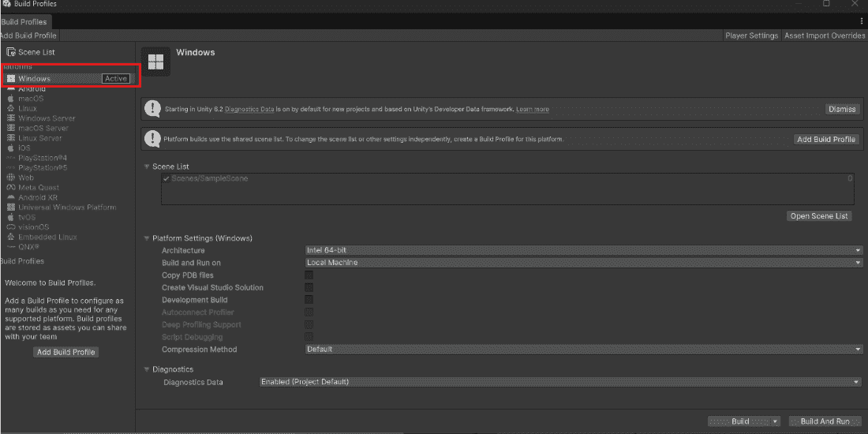Click the Scene List icon in sidebar
Screen dimensions: 868x434
[10, 52]
